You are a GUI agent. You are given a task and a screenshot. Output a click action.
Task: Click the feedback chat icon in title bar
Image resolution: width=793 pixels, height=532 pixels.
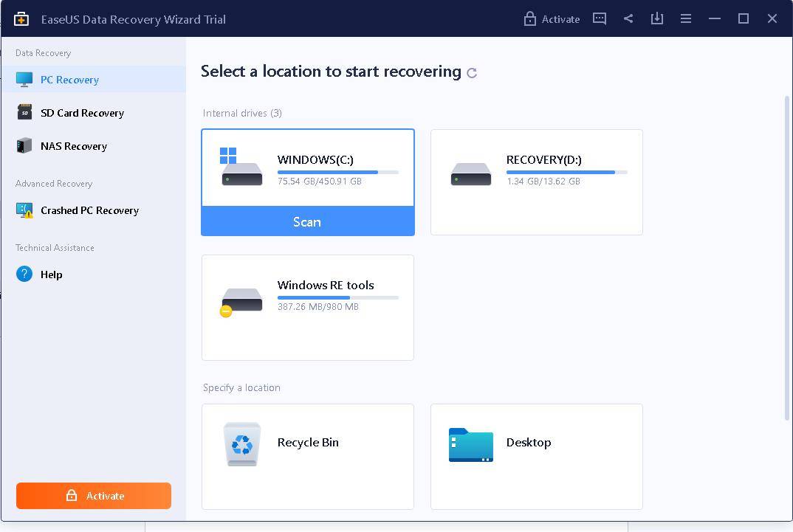tap(600, 18)
